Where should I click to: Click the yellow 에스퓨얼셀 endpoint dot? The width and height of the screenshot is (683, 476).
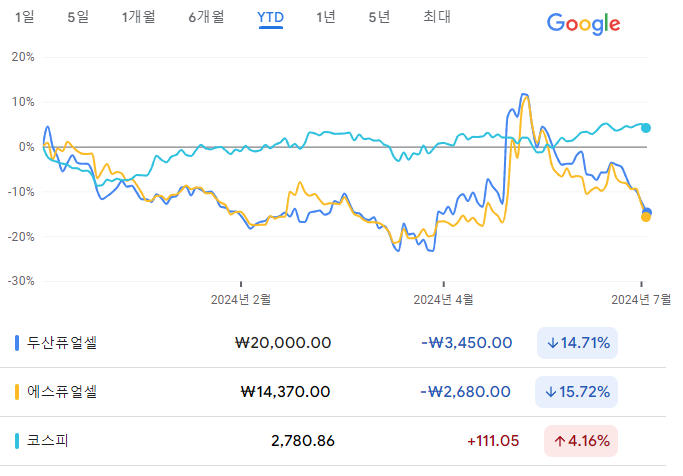646,217
